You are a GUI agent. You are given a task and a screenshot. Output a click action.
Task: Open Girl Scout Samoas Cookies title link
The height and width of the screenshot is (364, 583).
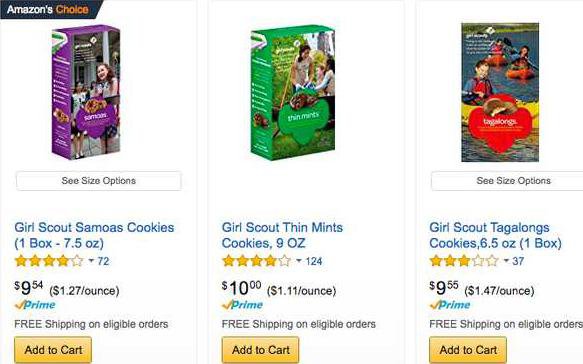pos(94,235)
